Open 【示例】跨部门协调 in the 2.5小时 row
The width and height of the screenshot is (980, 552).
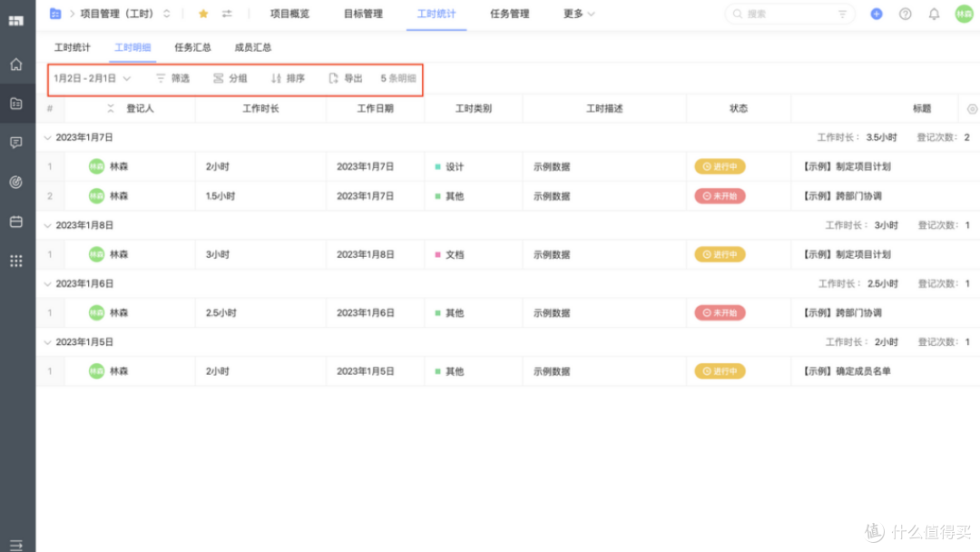pyautogui.click(x=841, y=313)
